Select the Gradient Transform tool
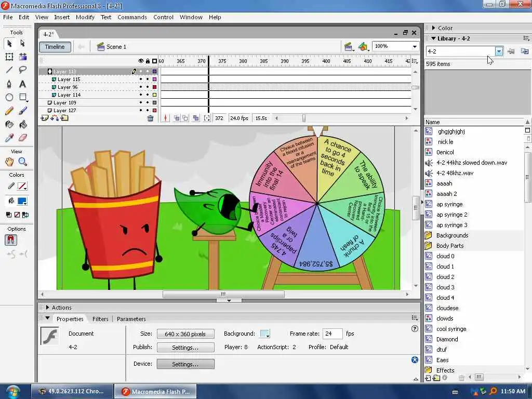The image size is (532, 399). pos(23,57)
